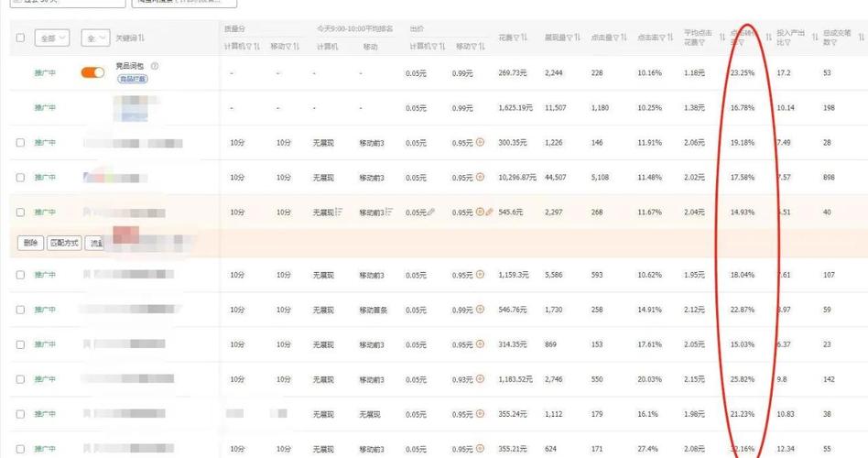Open the 竞品词包 keyword name
The width and height of the screenshot is (868, 458).
click(x=129, y=66)
